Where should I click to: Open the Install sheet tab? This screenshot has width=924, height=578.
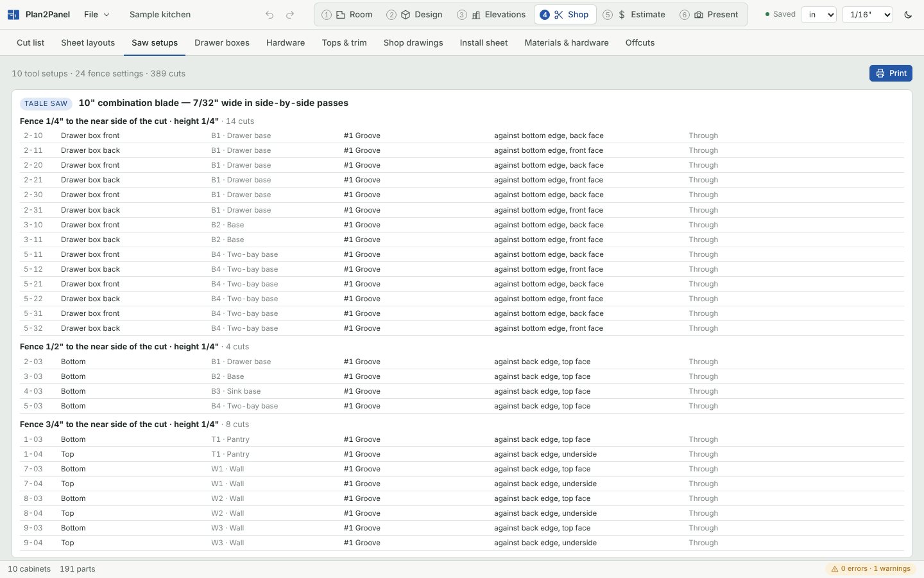tap(484, 42)
